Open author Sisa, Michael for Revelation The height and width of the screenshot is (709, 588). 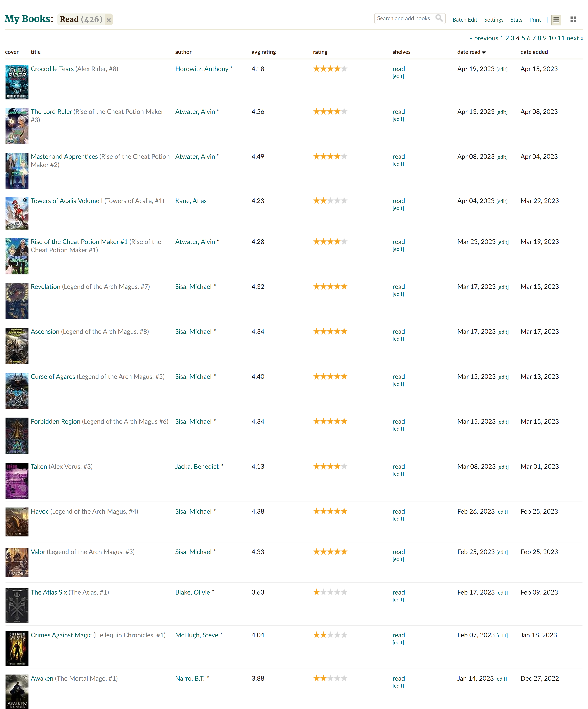coord(193,287)
